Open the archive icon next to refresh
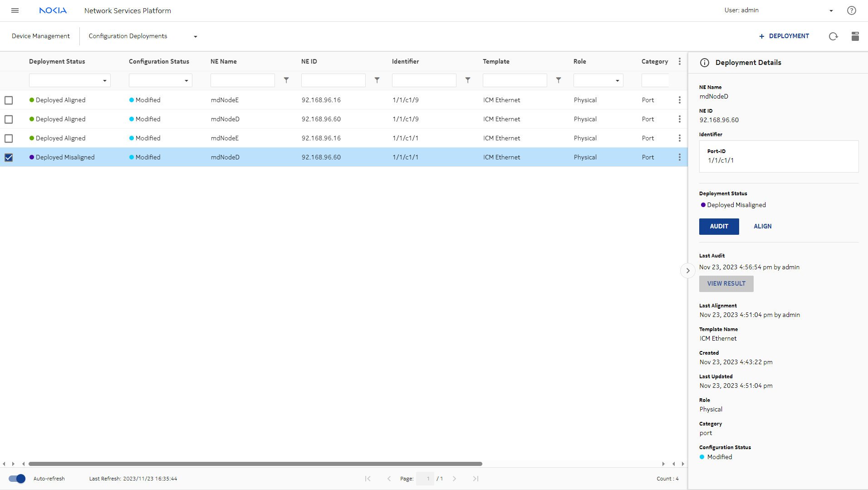868x490 pixels. pos(855,36)
